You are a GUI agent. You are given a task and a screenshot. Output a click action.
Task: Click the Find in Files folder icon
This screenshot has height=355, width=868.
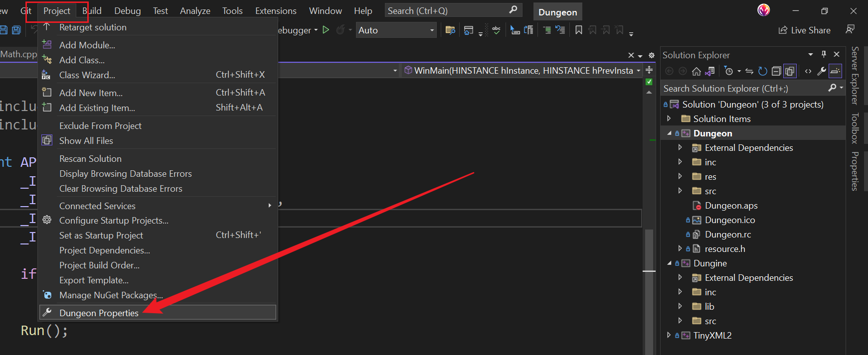tap(450, 30)
